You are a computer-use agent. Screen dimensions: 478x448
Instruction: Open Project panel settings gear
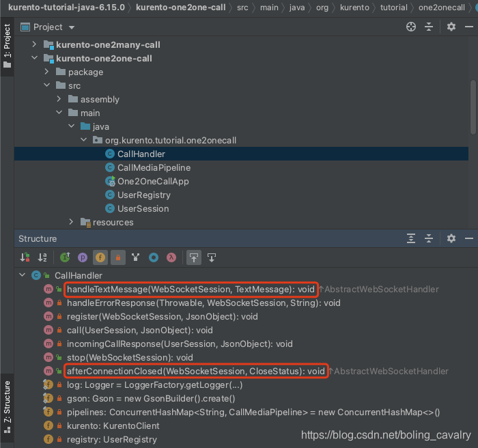[x=451, y=27]
